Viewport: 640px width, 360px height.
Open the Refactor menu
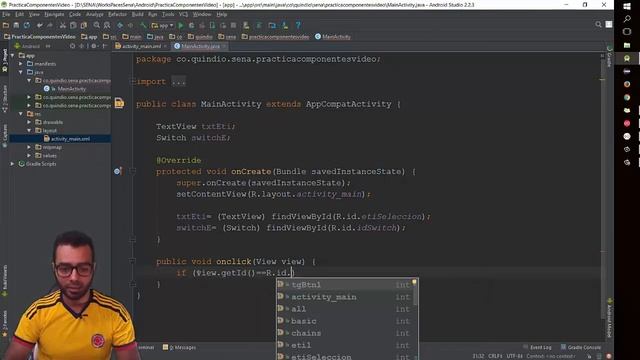click(118, 14)
